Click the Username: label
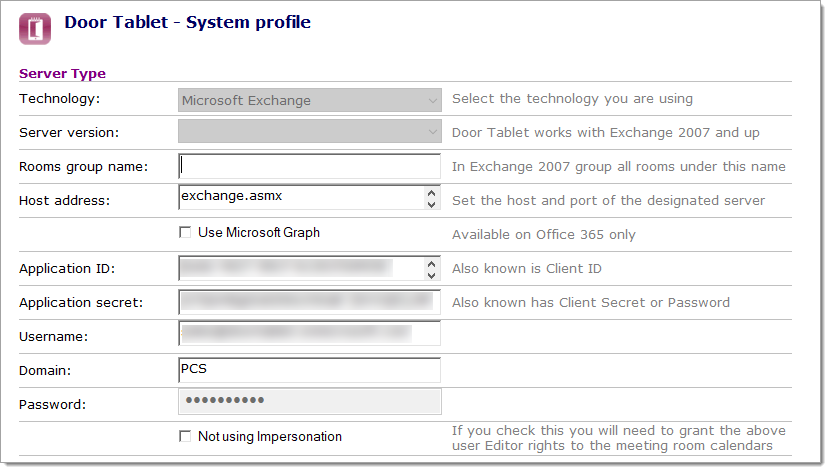The height and width of the screenshot is (471, 829). click(53, 337)
